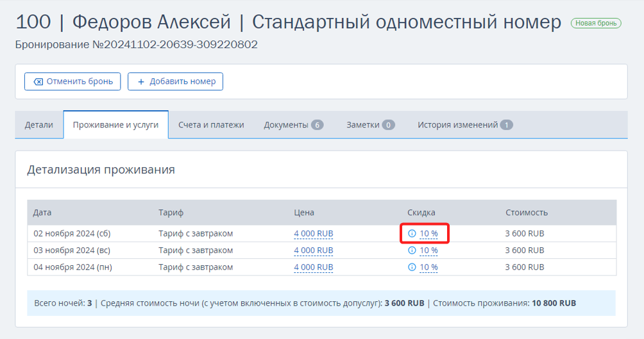Viewport: 644px width, 339px height.
Task: Edit the 4 000 RUB price for 04 ноября
Action: [314, 267]
